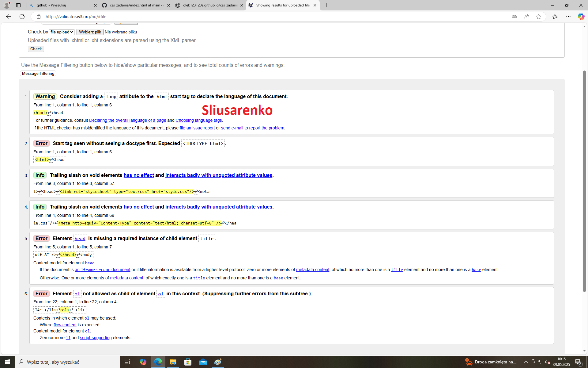Refresh the validator page
The image size is (588, 368).
[x=22, y=17]
